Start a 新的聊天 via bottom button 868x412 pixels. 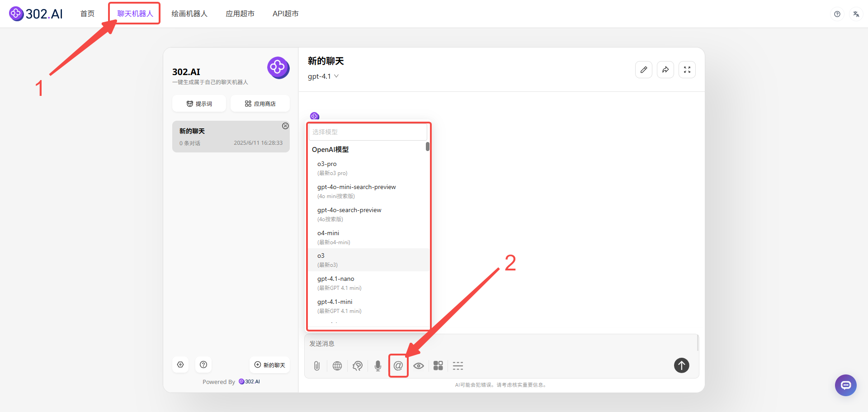270,365
